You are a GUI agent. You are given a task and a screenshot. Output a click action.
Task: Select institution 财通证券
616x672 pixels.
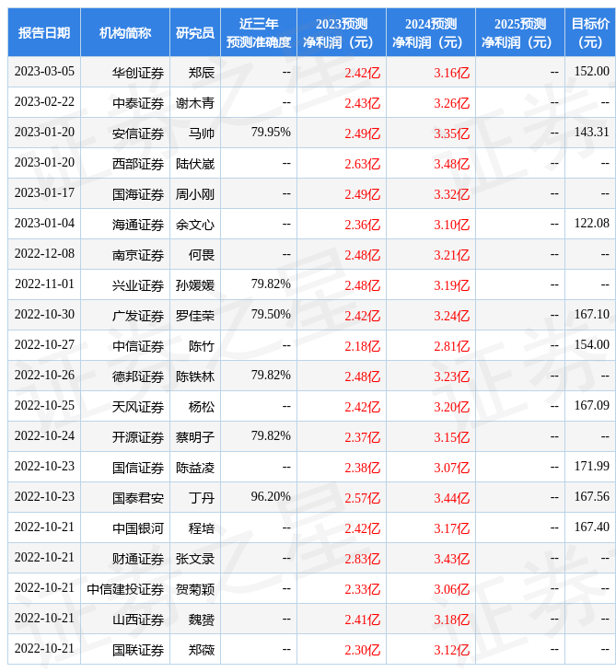pyautogui.click(x=138, y=560)
